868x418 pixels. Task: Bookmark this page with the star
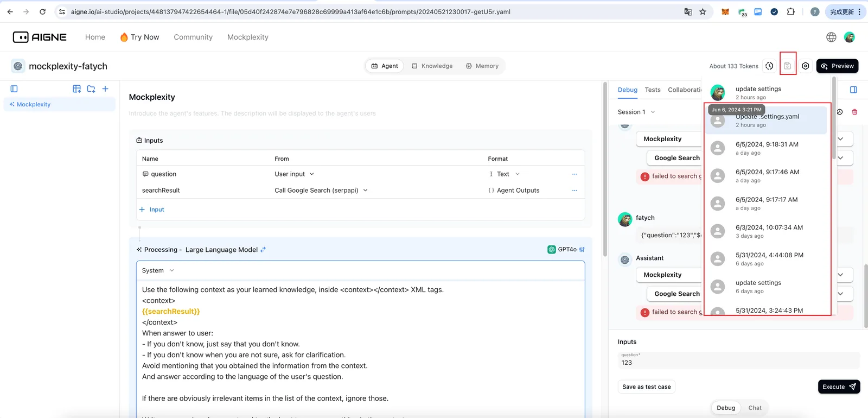[x=703, y=11]
